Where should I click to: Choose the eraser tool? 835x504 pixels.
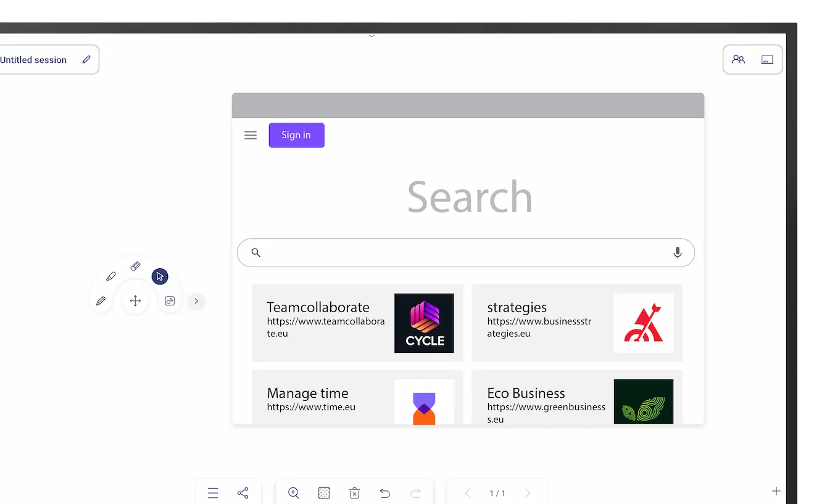coord(135,266)
